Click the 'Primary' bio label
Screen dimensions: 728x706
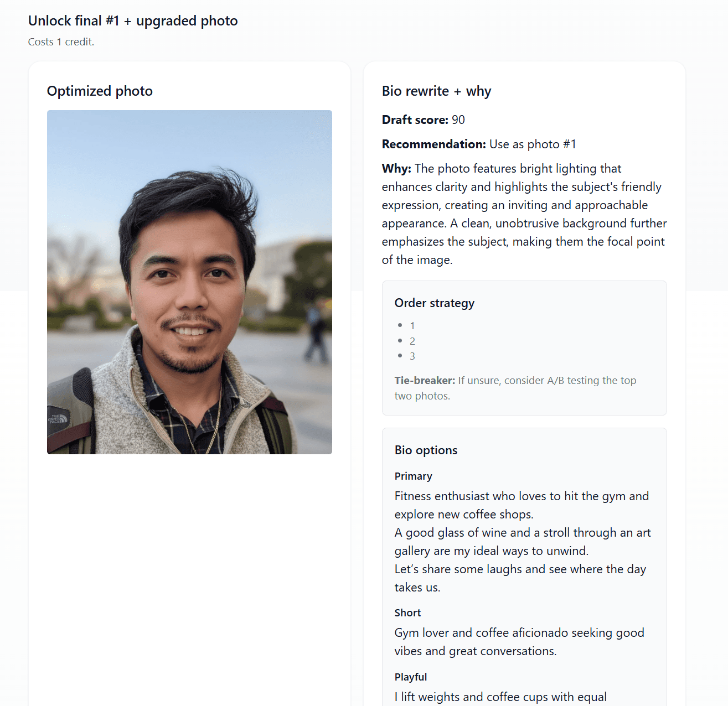tap(413, 476)
